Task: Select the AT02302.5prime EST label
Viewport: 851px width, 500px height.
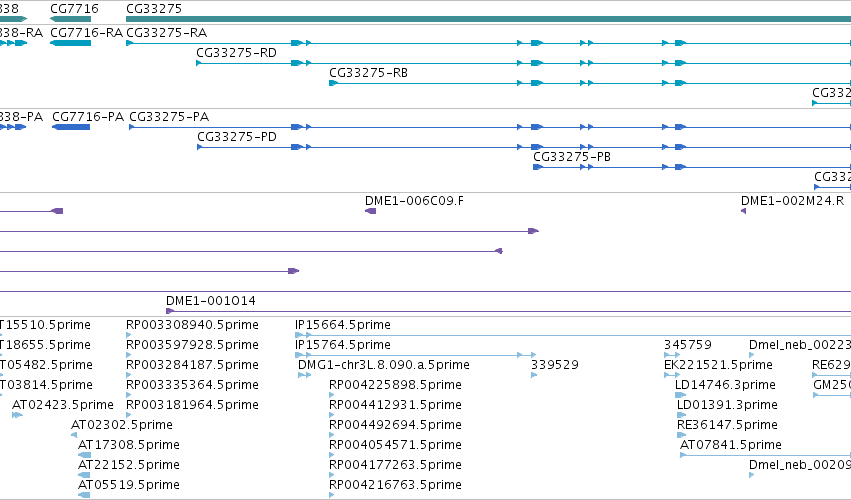Action: [x=122, y=425]
